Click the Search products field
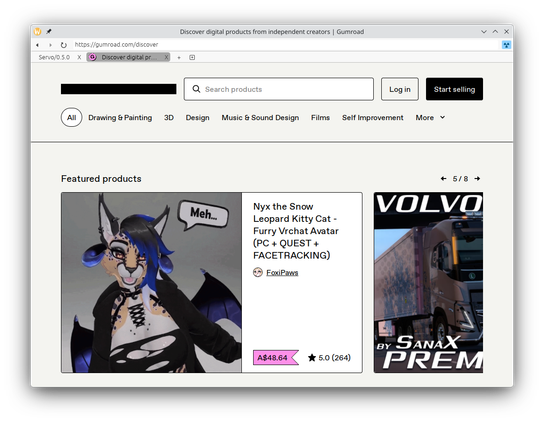Image resolution: width=544 pixels, height=423 pixels. point(279,89)
